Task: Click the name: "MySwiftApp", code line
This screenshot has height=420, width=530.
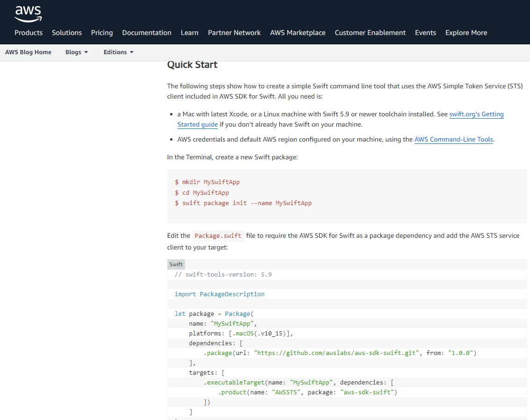Action: (x=223, y=323)
